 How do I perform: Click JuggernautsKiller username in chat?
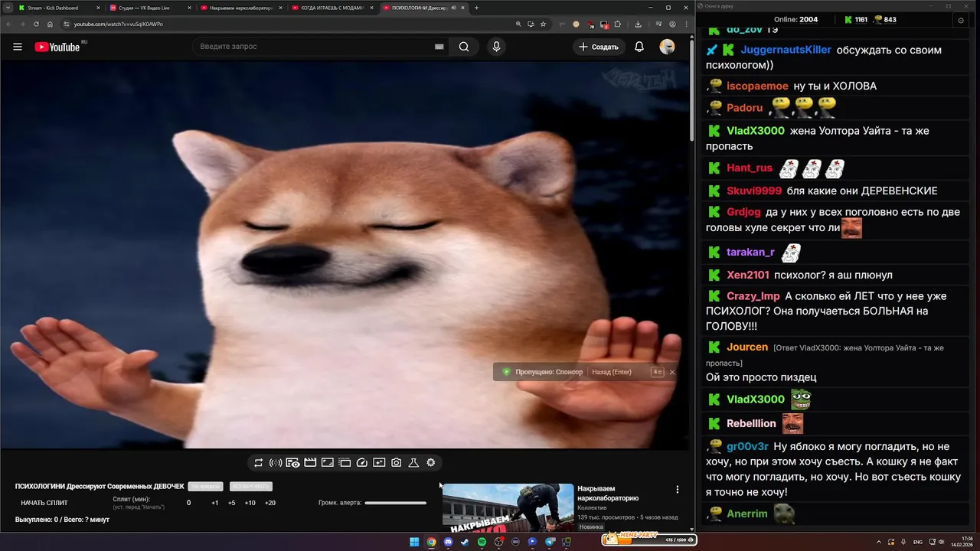tap(786, 50)
